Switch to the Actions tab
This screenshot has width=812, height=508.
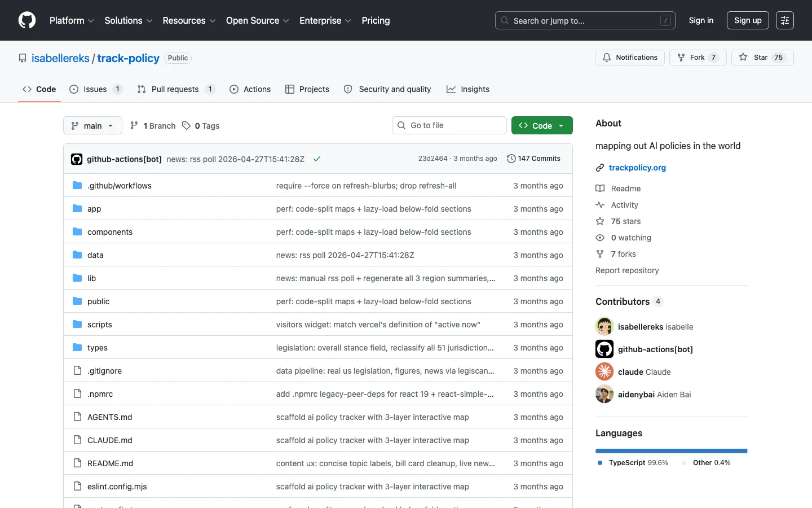[x=250, y=89]
